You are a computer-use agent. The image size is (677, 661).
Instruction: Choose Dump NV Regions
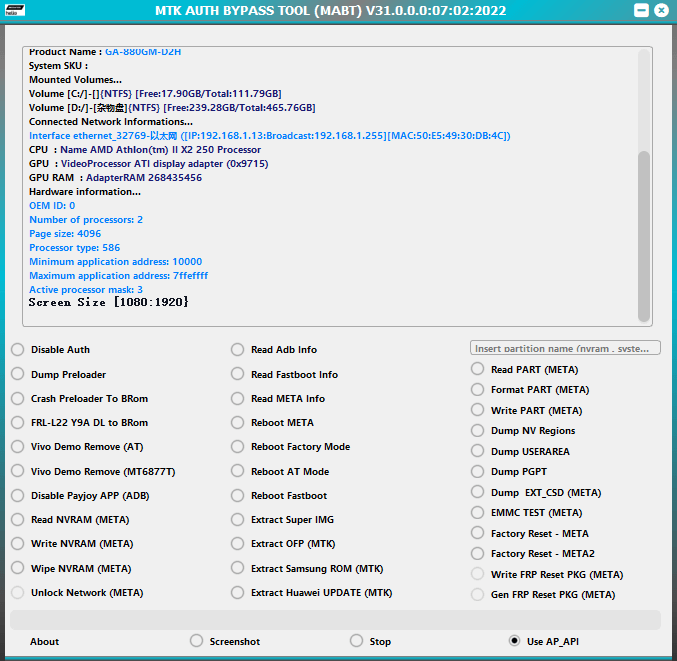tap(477, 431)
